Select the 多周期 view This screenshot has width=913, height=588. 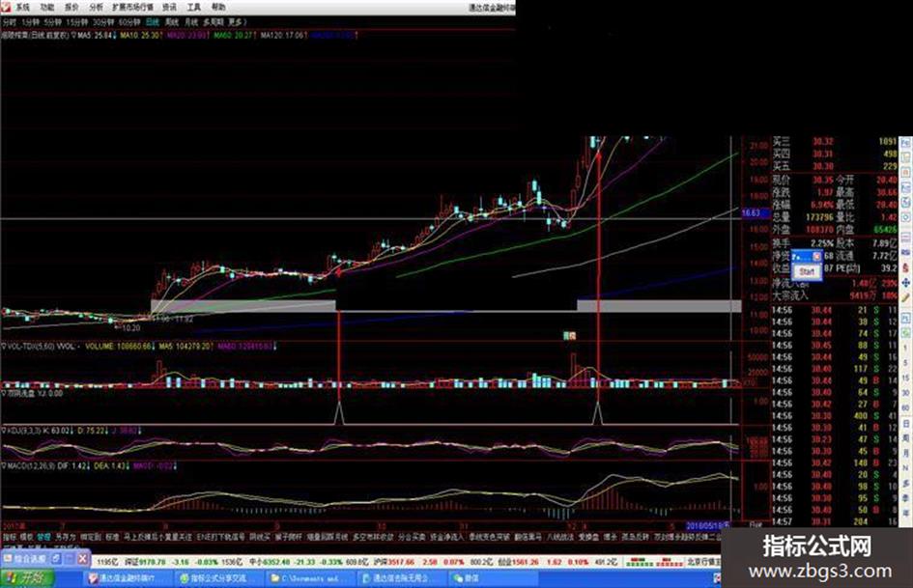click(214, 22)
